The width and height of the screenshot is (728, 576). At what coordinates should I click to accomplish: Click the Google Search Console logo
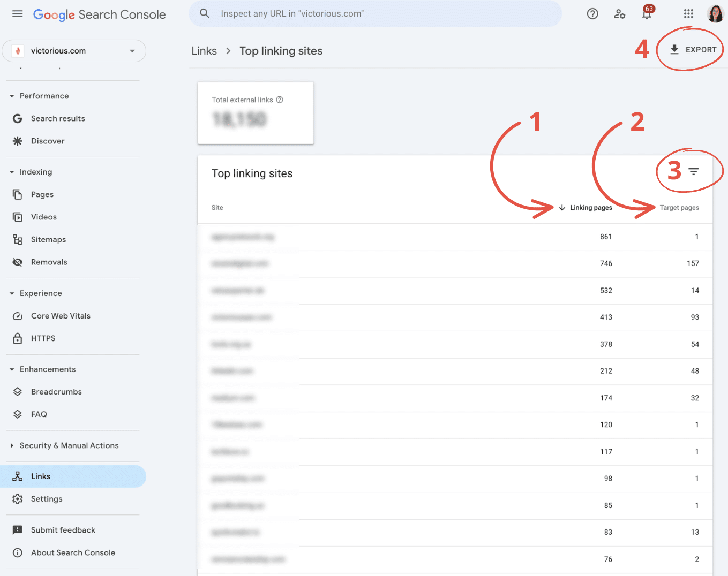click(100, 14)
